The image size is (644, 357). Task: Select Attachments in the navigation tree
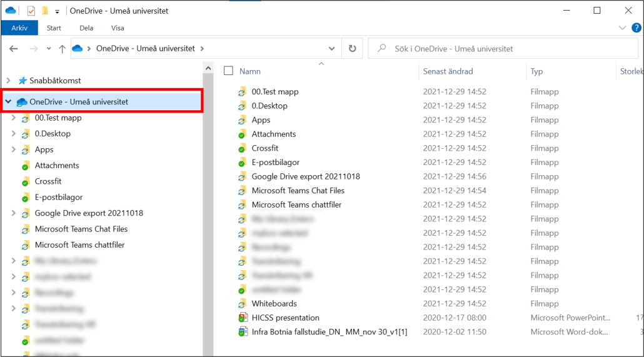[57, 165]
